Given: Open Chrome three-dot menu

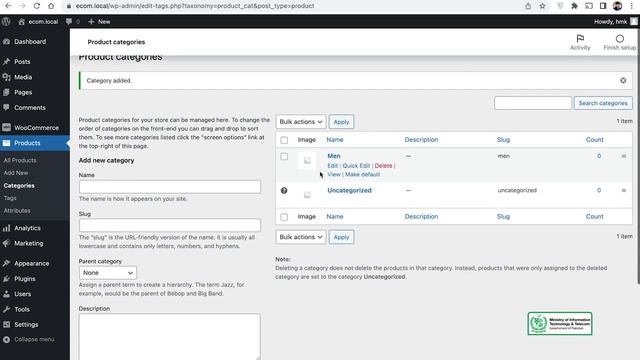Looking at the screenshot, I should (x=631, y=6).
